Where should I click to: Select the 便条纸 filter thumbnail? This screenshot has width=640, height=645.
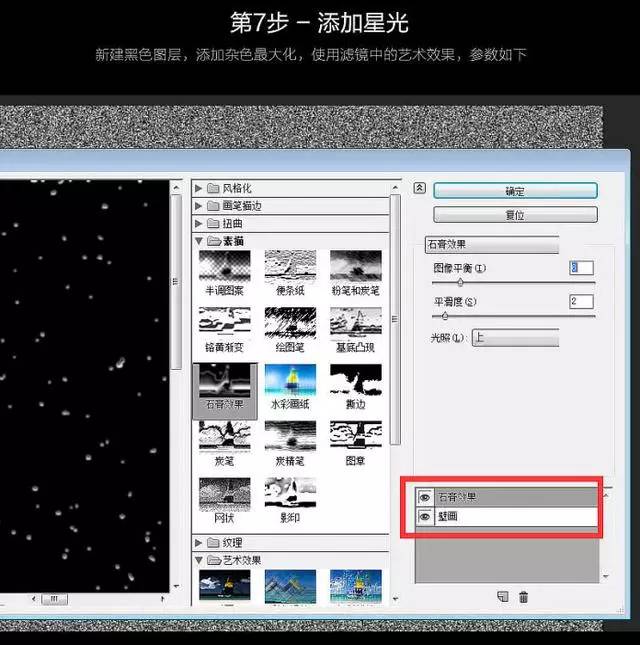[290, 269]
